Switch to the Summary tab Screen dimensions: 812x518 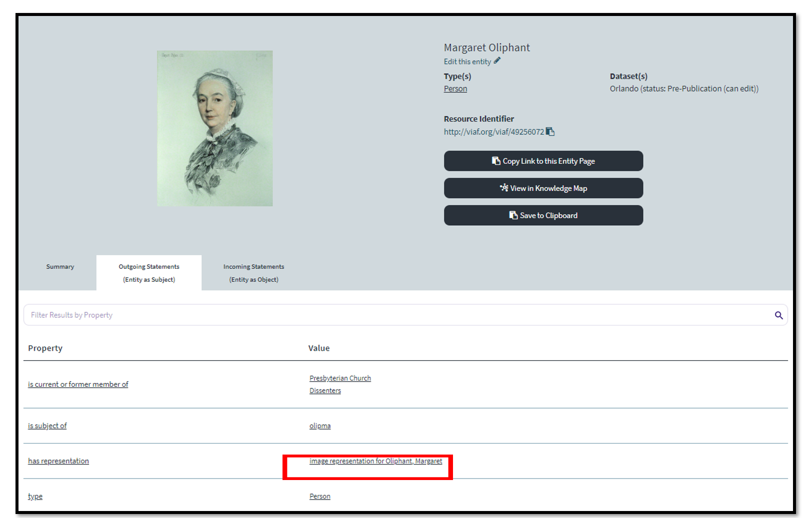click(60, 267)
